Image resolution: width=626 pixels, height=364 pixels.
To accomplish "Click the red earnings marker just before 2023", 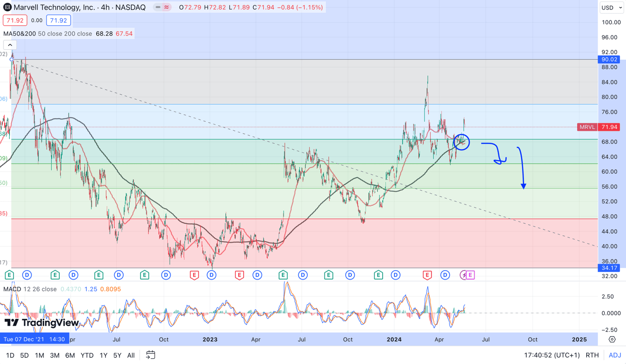I will (x=194, y=275).
